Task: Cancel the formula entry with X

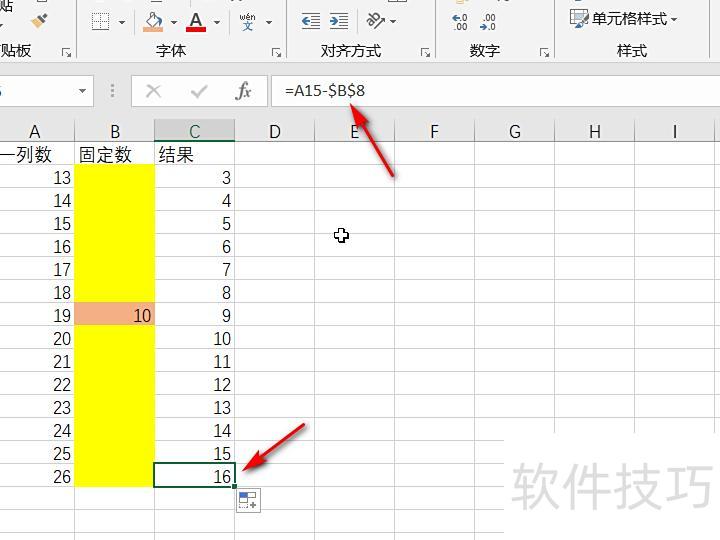Action: point(153,91)
